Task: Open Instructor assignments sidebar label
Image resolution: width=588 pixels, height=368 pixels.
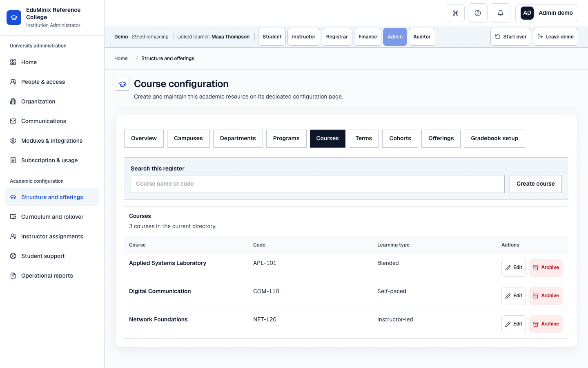Action: pos(52,236)
